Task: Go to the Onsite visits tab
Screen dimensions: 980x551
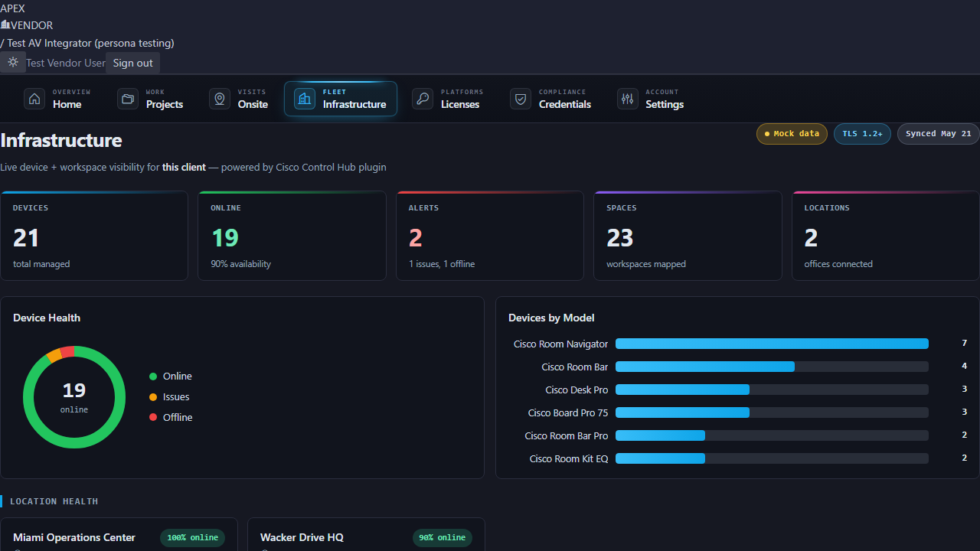Action: tap(239, 99)
